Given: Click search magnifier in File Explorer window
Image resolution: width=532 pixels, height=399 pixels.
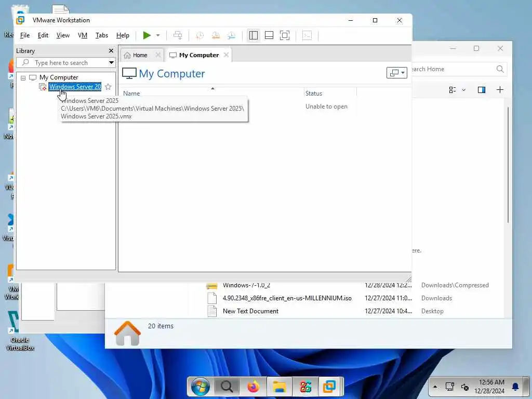Looking at the screenshot, I should pos(500,69).
